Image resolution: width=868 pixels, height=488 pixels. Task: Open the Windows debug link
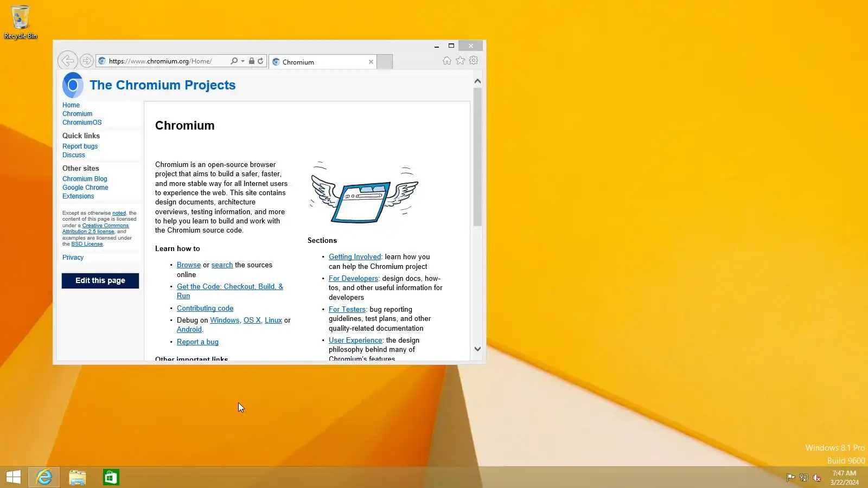(x=225, y=320)
